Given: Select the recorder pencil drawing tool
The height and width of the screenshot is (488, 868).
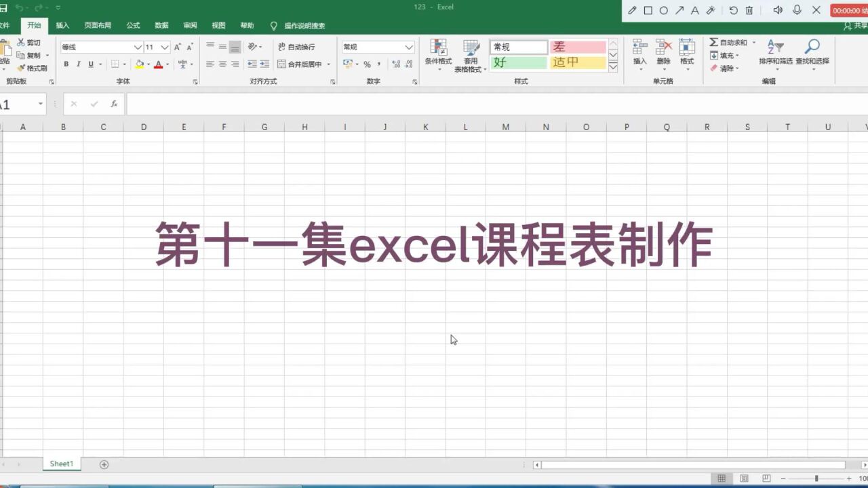Looking at the screenshot, I should (x=632, y=10).
